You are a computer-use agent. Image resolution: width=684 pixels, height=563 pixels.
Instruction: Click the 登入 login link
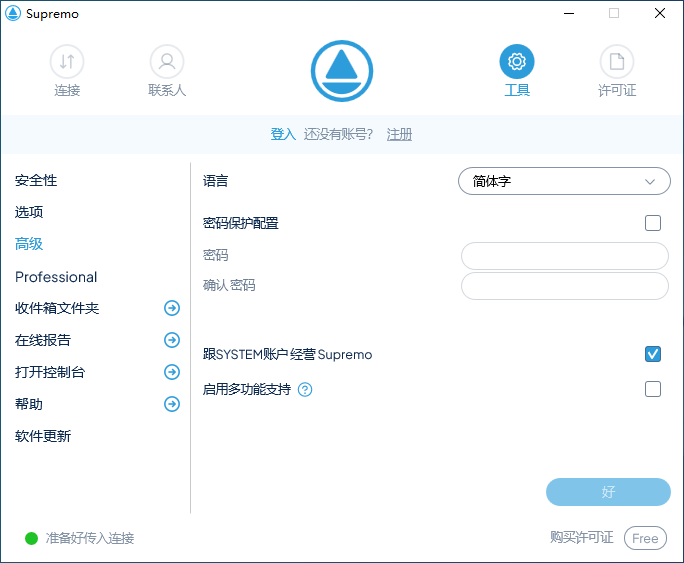click(283, 134)
